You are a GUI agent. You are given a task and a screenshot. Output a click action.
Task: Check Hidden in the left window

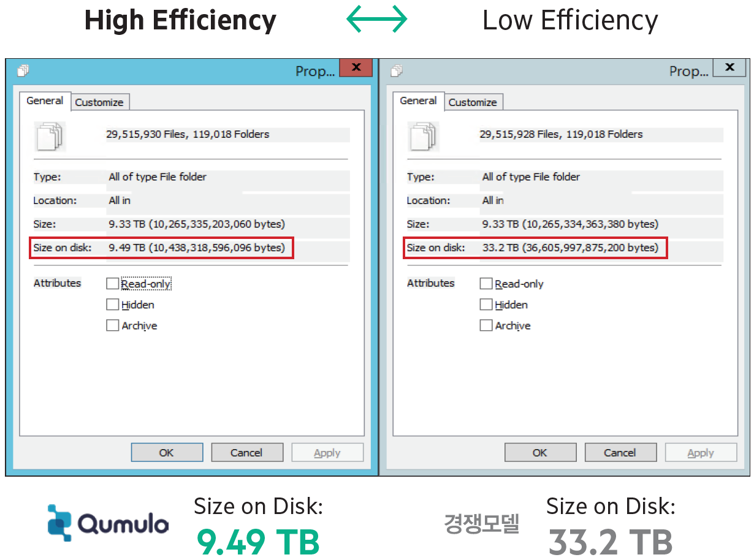click(112, 305)
